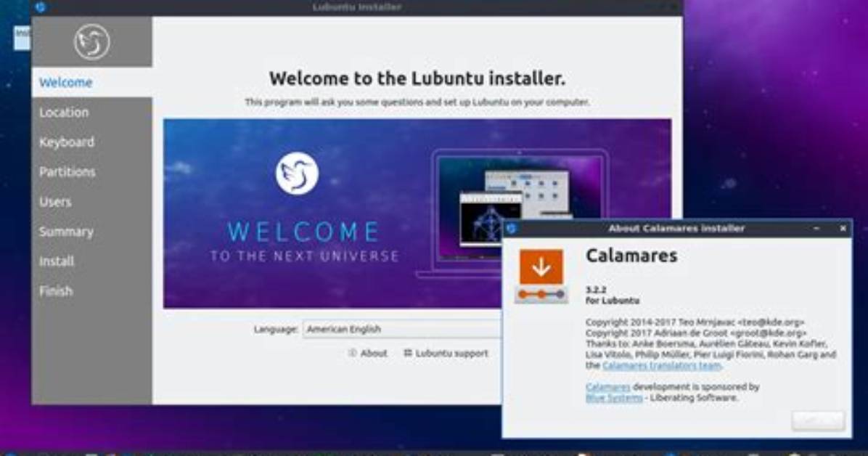
Task: Open the Summary step
Action: coord(92,232)
